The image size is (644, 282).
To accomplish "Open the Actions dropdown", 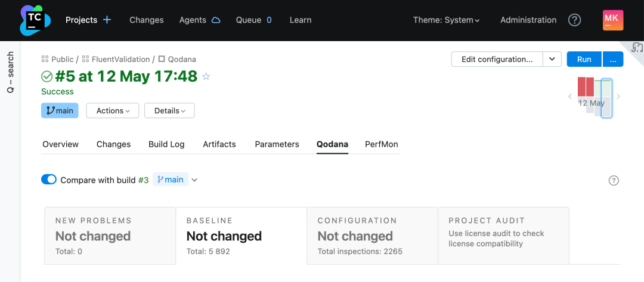I will (112, 111).
